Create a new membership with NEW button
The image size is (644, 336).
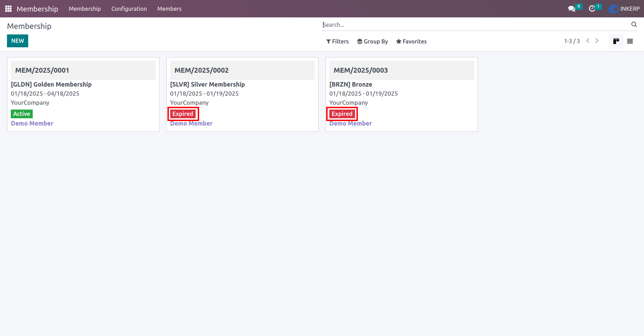tap(17, 41)
